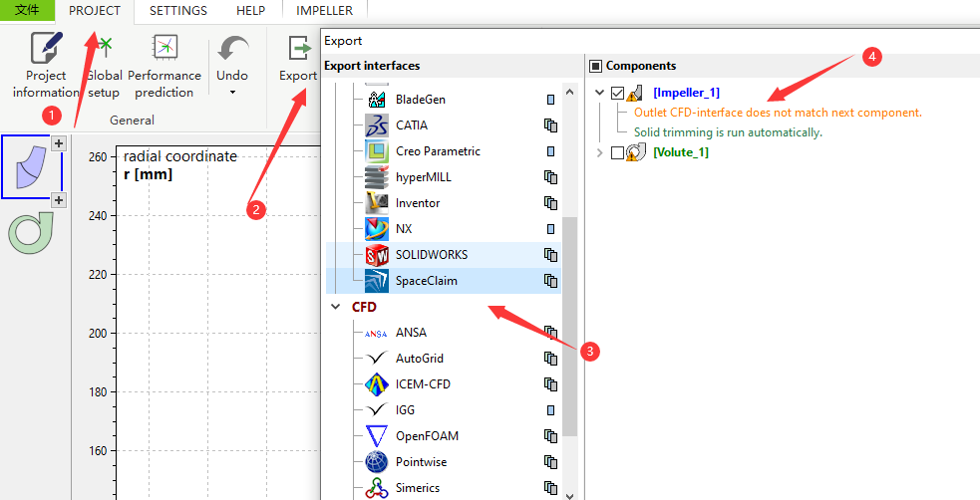Collapse the CFD export category
The height and width of the screenshot is (500, 980).
pyautogui.click(x=336, y=307)
